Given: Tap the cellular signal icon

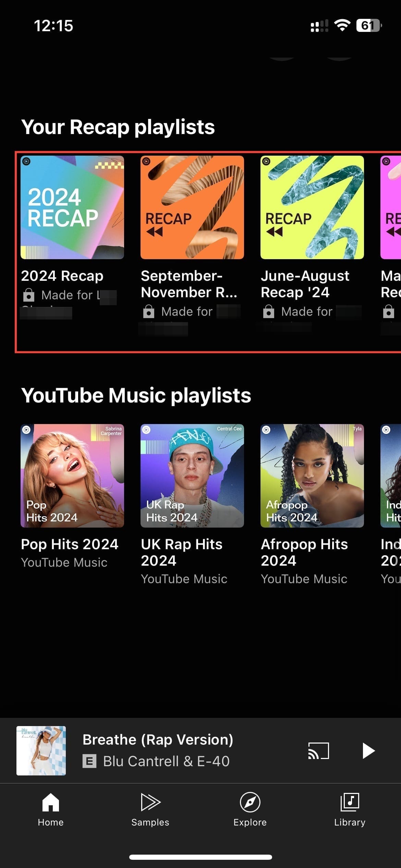Looking at the screenshot, I should coord(319,26).
